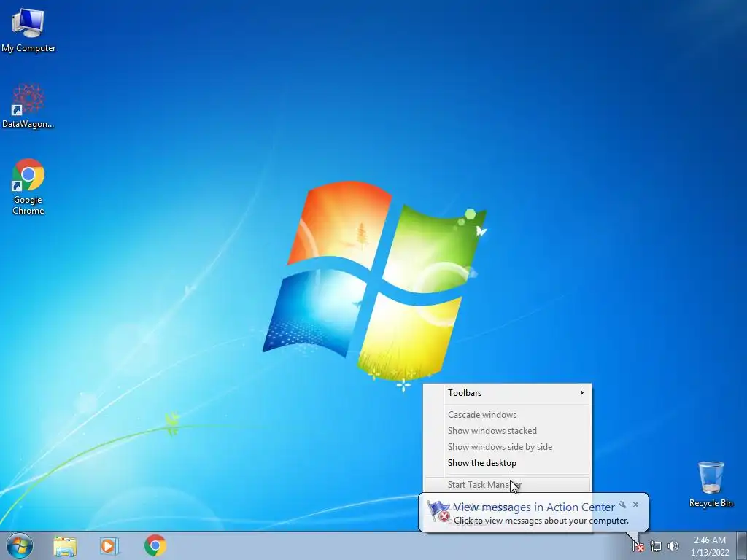Close the Action Center notification balloon
747x560 pixels.
click(635, 505)
